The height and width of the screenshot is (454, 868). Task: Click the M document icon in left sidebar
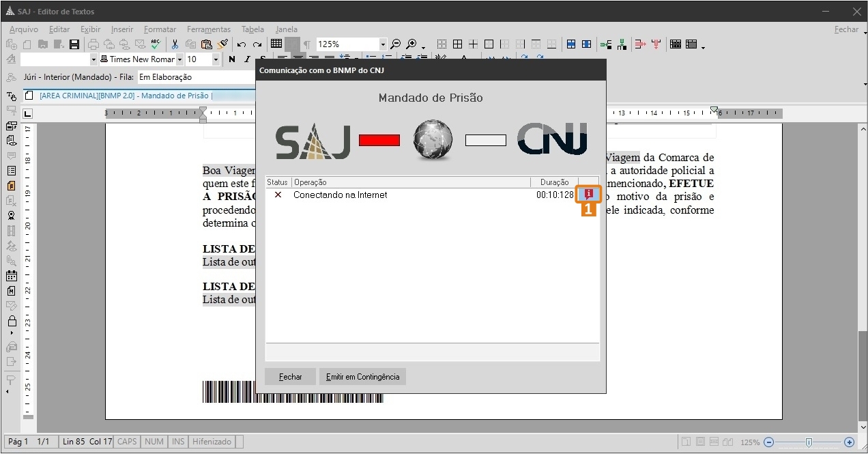pyautogui.click(x=12, y=291)
